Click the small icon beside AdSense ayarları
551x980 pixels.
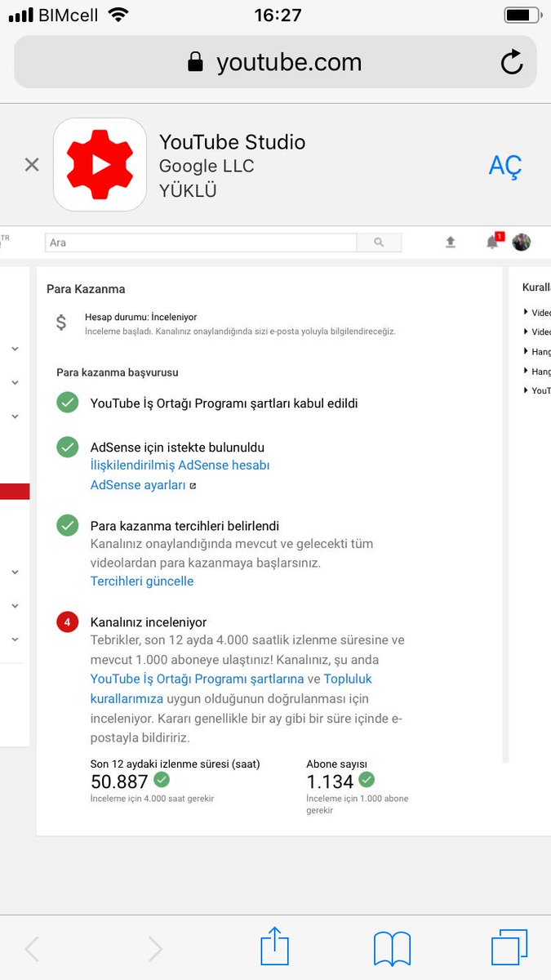point(193,486)
